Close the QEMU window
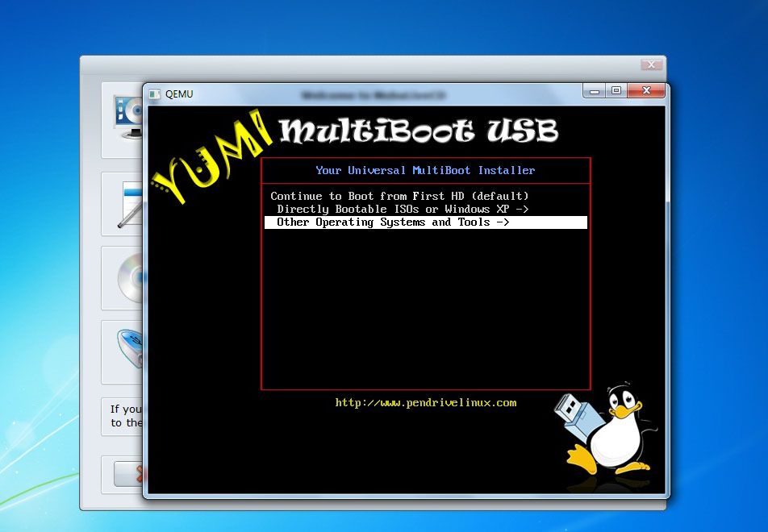768x532 pixels. [644, 91]
